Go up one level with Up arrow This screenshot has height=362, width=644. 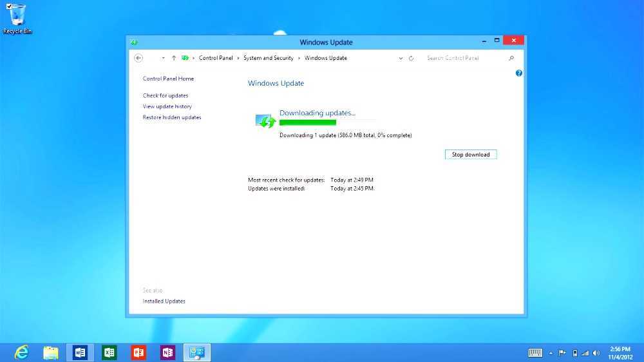(174, 58)
